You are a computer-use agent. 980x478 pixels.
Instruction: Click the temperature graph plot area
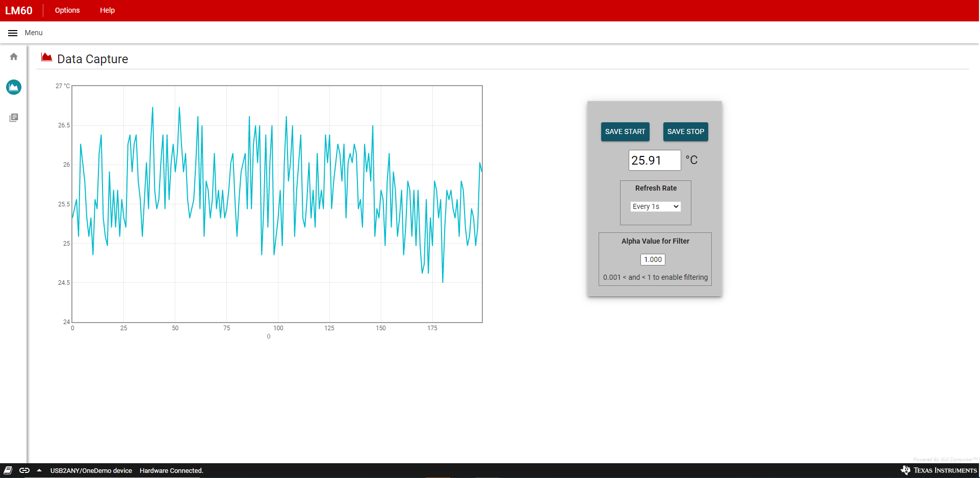point(277,204)
